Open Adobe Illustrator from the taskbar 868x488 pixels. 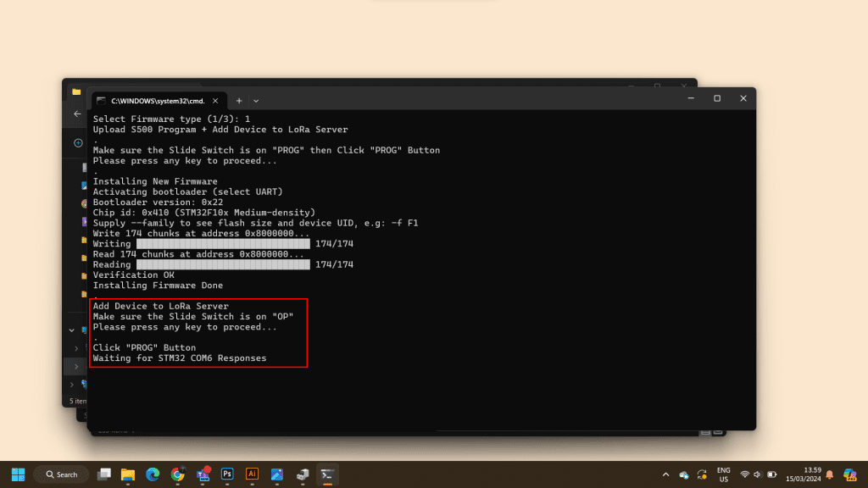tap(252, 474)
